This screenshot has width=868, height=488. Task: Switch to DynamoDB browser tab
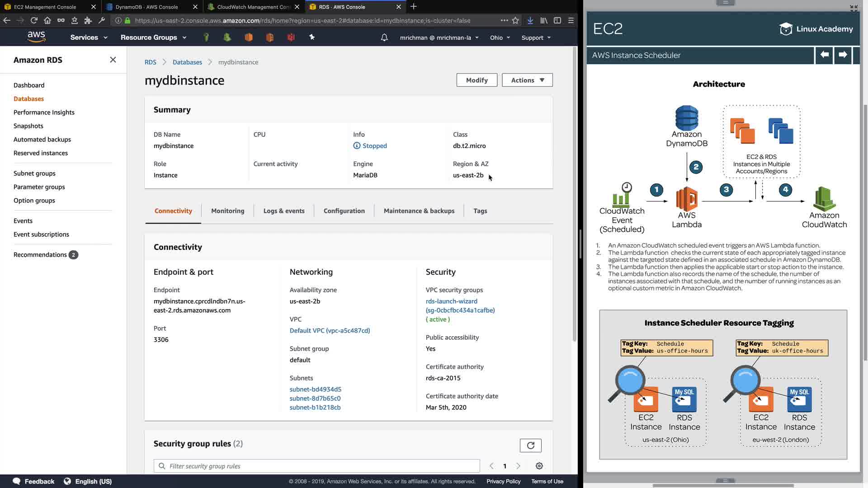click(x=146, y=7)
